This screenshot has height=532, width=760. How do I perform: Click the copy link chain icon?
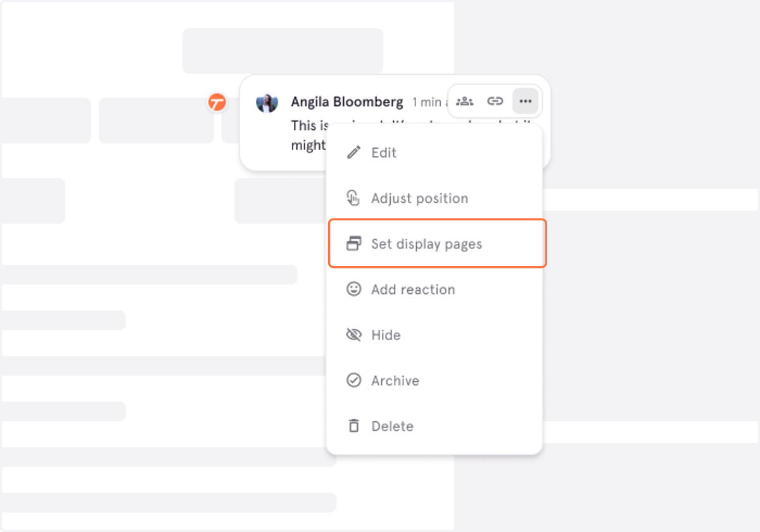point(495,101)
